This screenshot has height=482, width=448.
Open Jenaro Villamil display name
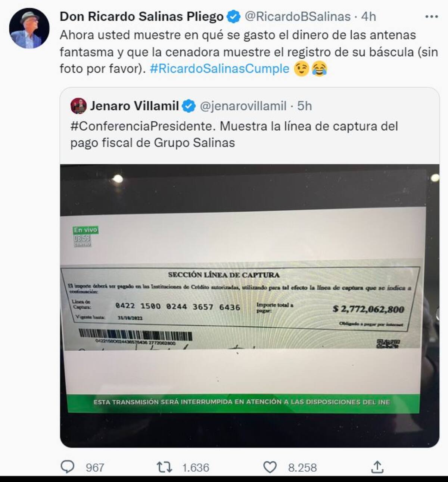[134, 106]
